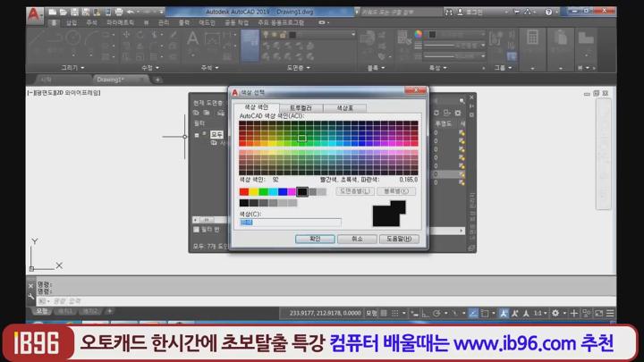
Task: Click the customization hamburger icon in status bar
Action: (610, 313)
